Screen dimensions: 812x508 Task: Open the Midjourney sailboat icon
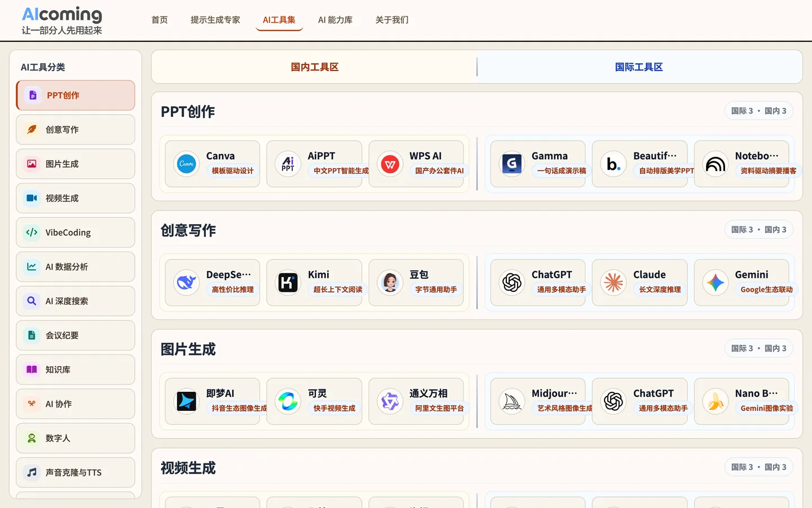(x=512, y=401)
